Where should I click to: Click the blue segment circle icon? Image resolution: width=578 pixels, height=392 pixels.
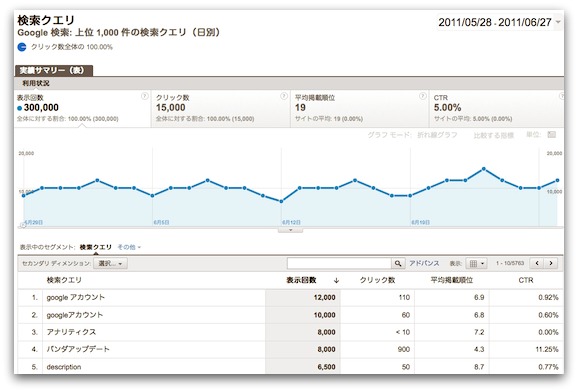(x=22, y=47)
